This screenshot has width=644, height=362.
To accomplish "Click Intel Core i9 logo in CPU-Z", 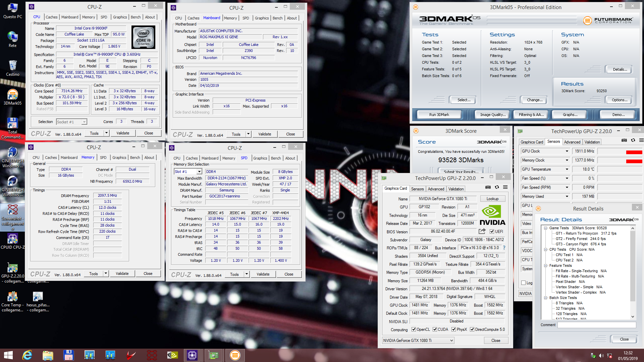I will pyautogui.click(x=143, y=37).
